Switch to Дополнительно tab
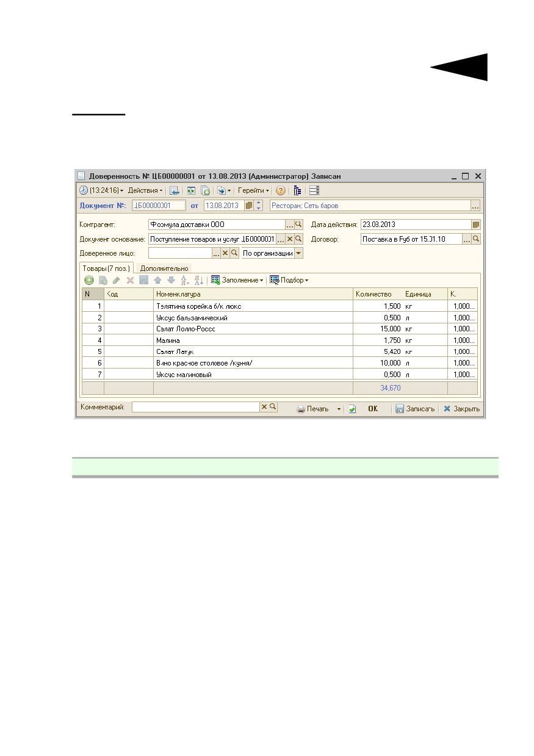Screen dimensions: 534x756 (x=164, y=268)
